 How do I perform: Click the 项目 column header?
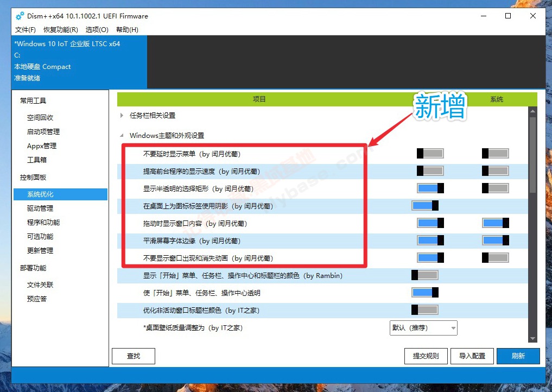[259, 99]
